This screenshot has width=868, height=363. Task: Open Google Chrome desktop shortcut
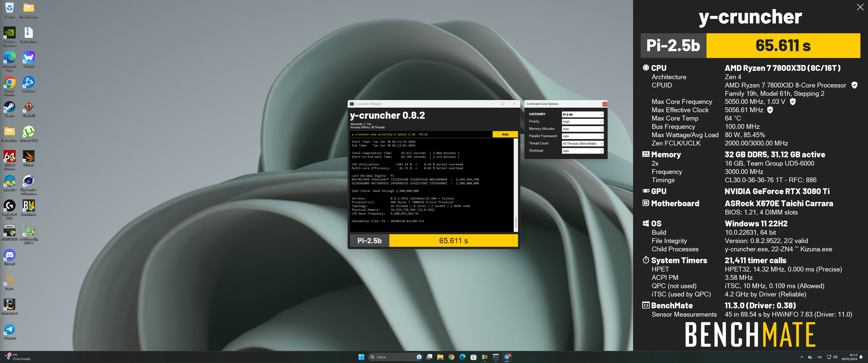coord(9,86)
